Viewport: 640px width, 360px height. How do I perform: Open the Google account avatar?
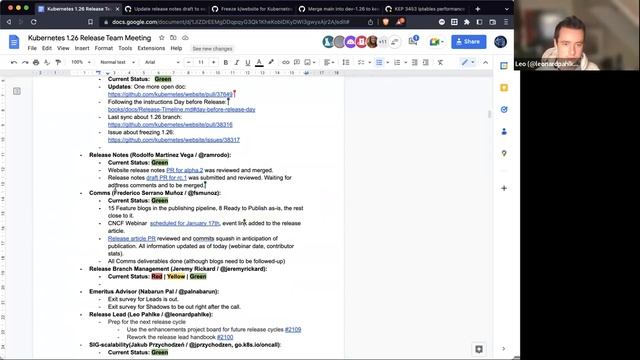click(x=500, y=42)
